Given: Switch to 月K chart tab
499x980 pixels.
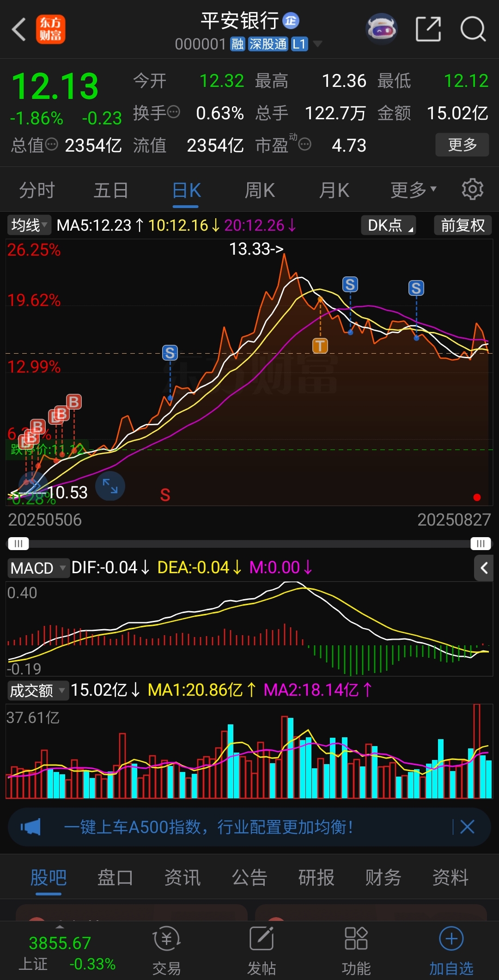Looking at the screenshot, I should 334,190.
